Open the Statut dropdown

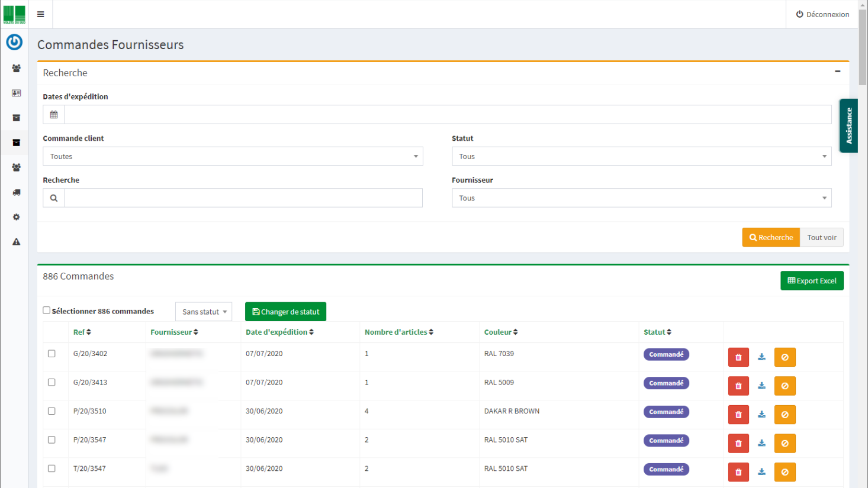pyautogui.click(x=641, y=156)
